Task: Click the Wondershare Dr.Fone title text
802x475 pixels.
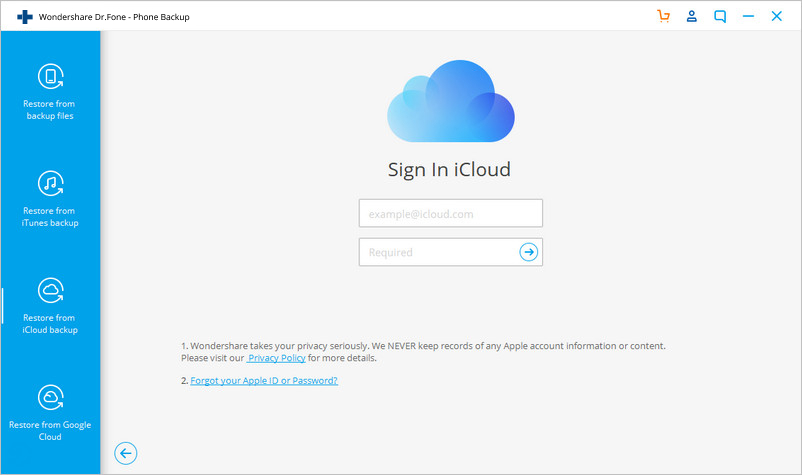Action: coord(114,17)
